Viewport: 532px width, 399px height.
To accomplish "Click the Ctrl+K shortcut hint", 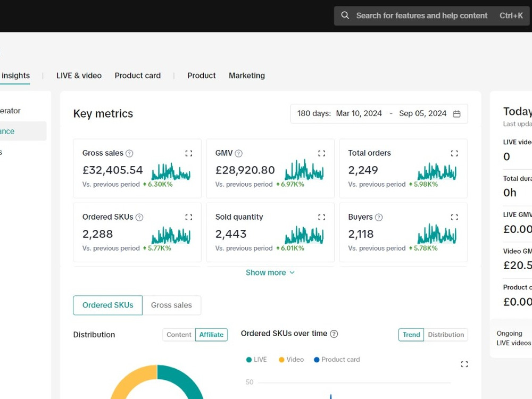I will tap(511, 15).
